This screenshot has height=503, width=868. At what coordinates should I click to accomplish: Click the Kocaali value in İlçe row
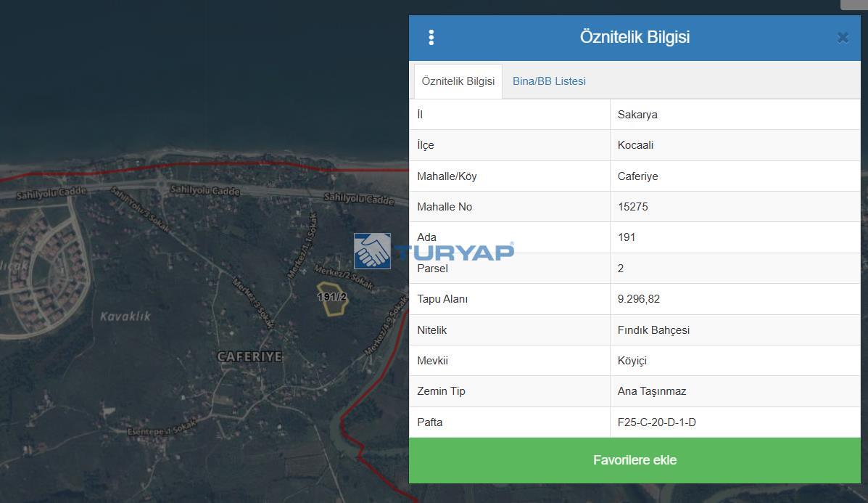[x=635, y=145]
